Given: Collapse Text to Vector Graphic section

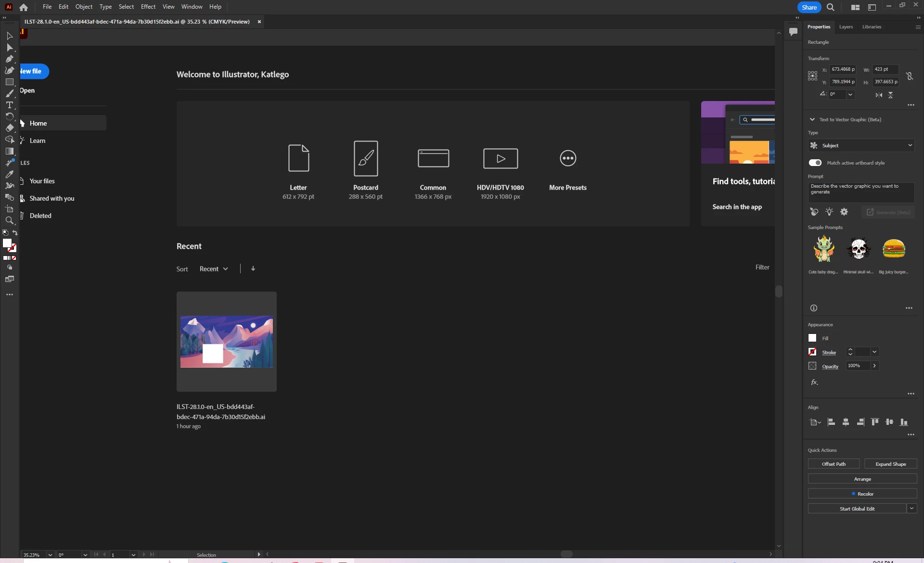Looking at the screenshot, I should pos(812,119).
